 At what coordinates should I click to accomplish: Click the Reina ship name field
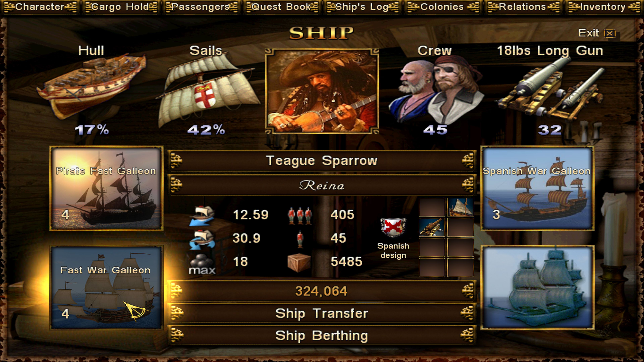click(x=322, y=185)
